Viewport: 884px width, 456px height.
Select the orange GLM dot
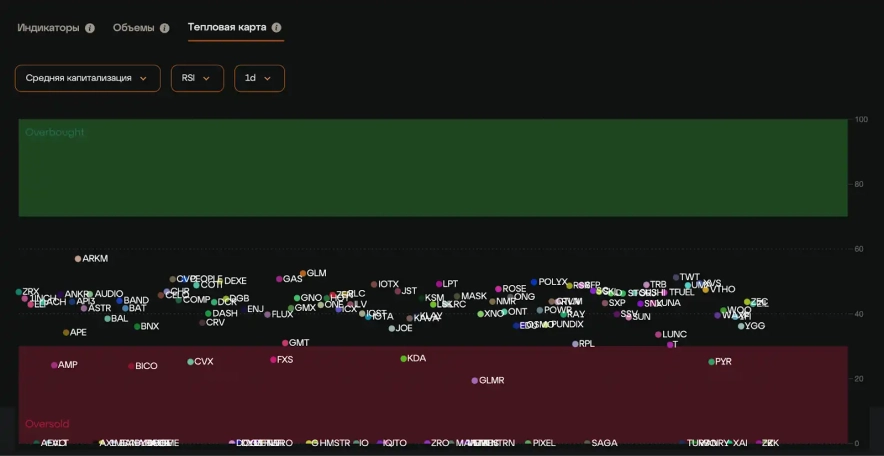tap(303, 273)
